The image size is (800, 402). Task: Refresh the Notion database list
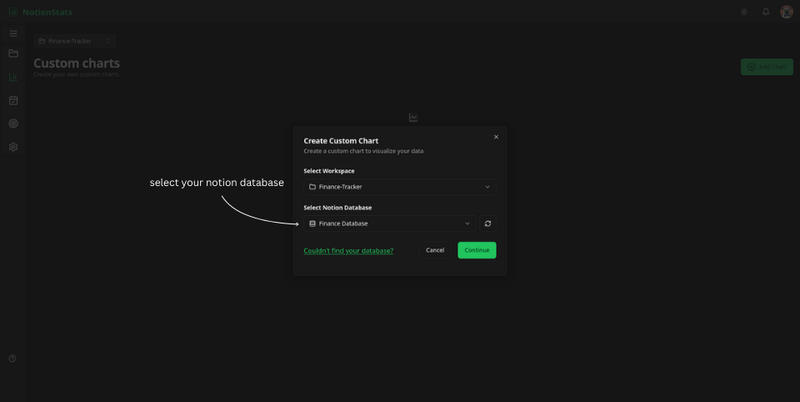click(488, 223)
